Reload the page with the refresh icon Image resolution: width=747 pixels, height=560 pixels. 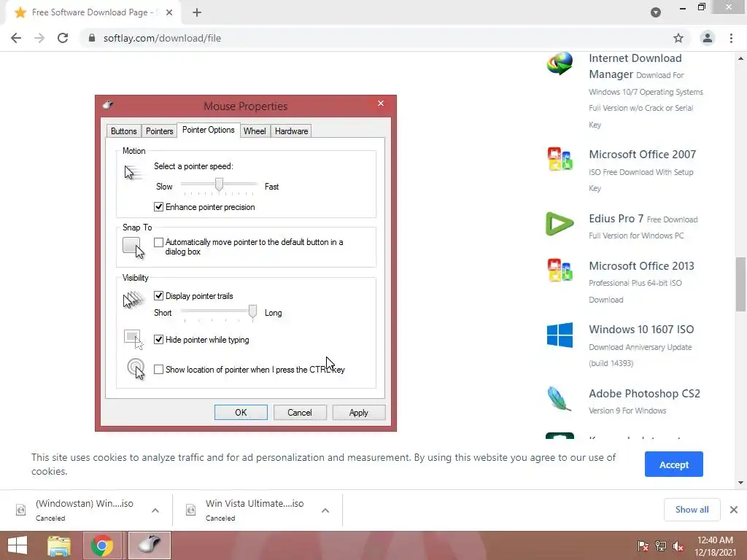click(63, 38)
